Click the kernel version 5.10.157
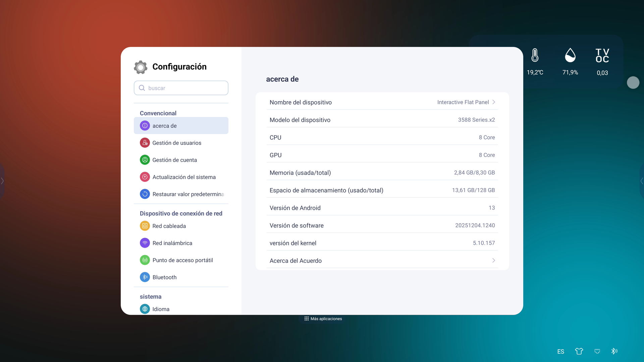The width and height of the screenshot is (644, 362). pyautogui.click(x=484, y=243)
